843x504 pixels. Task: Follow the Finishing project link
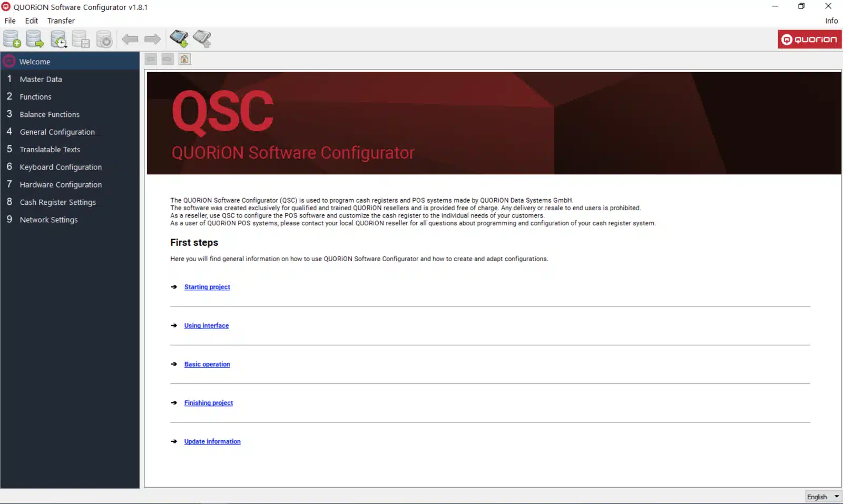(x=209, y=403)
